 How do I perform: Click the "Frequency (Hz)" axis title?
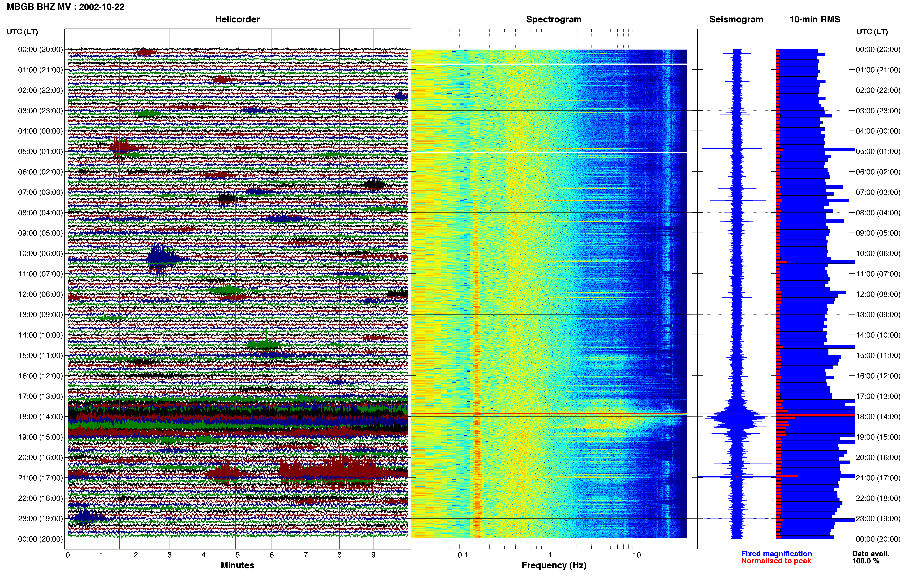coord(554,565)
